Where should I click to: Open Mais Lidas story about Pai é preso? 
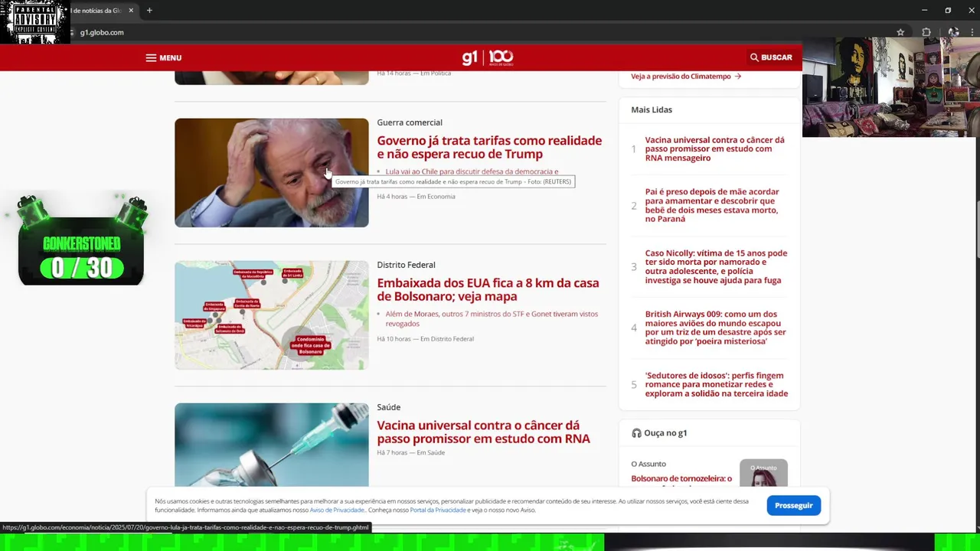[x=712, y=205]
